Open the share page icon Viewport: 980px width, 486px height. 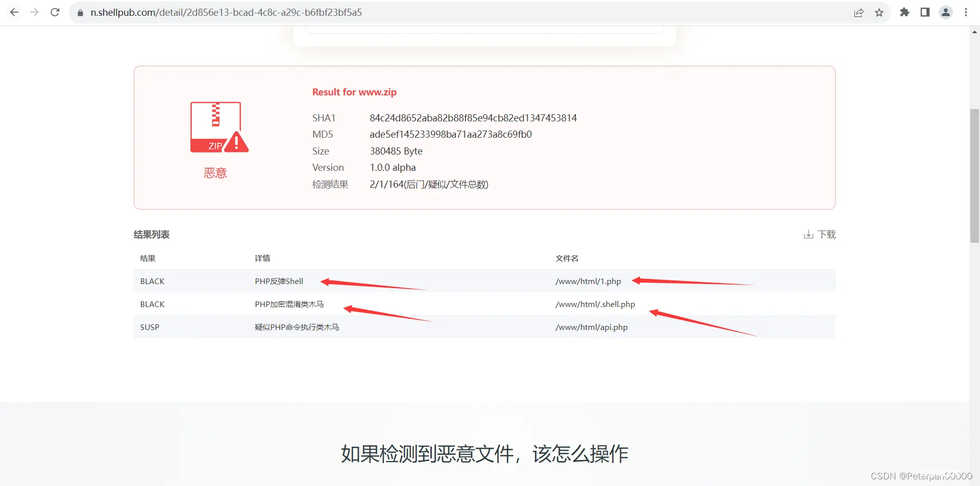tap(859, 13)
